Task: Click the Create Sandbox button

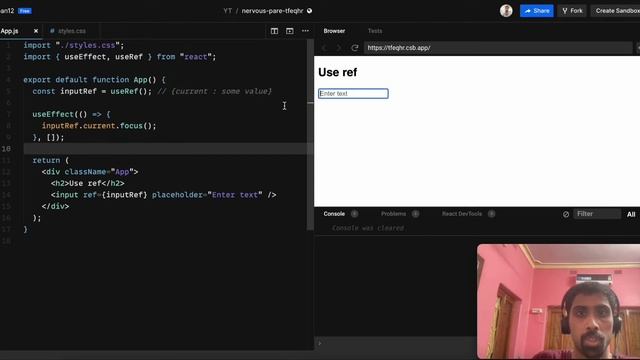Action: coord(616,11)
